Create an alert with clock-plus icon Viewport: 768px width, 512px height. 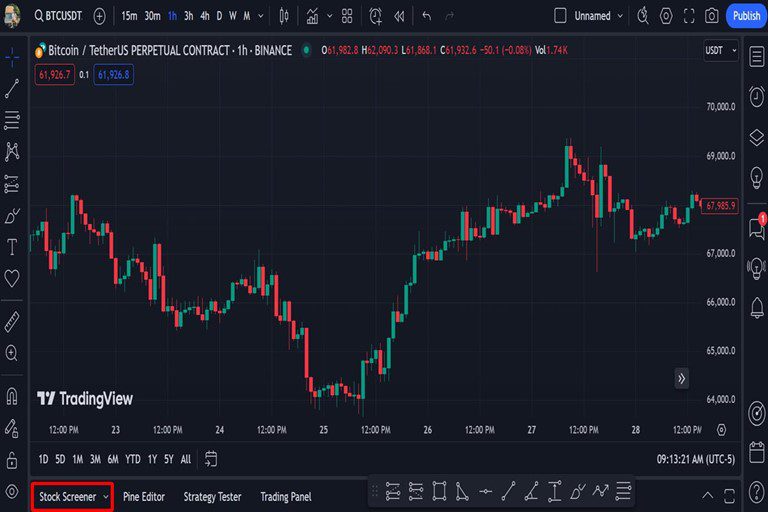pos(376,16)
